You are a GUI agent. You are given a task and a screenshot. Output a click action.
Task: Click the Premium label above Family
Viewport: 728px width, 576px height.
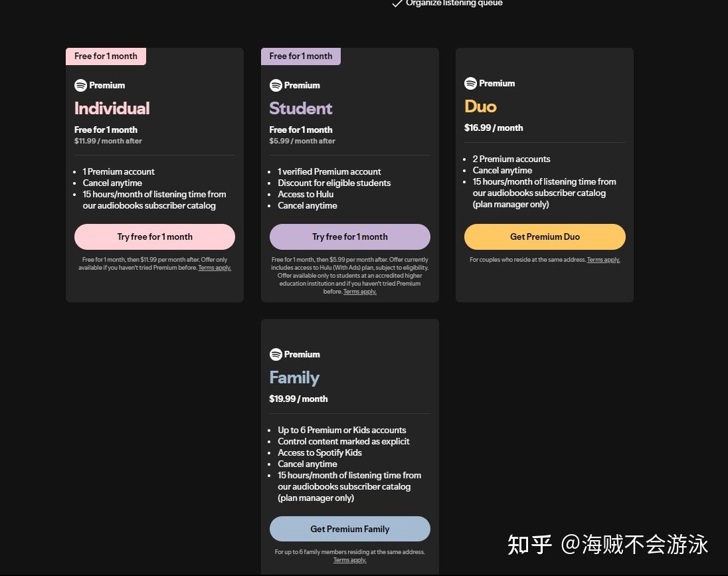click(302, 354)
